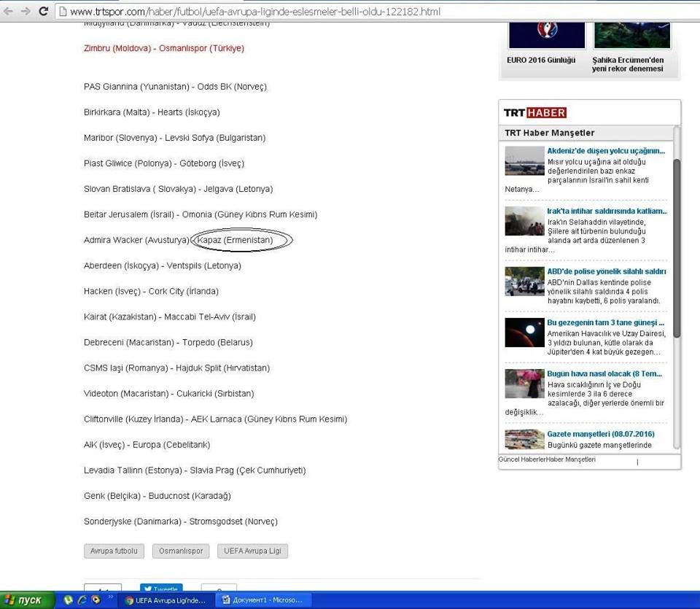Launch Internet Explorer from the quick launch bar
The width and height of the screenshot is (700, 609).
point(82,600)
